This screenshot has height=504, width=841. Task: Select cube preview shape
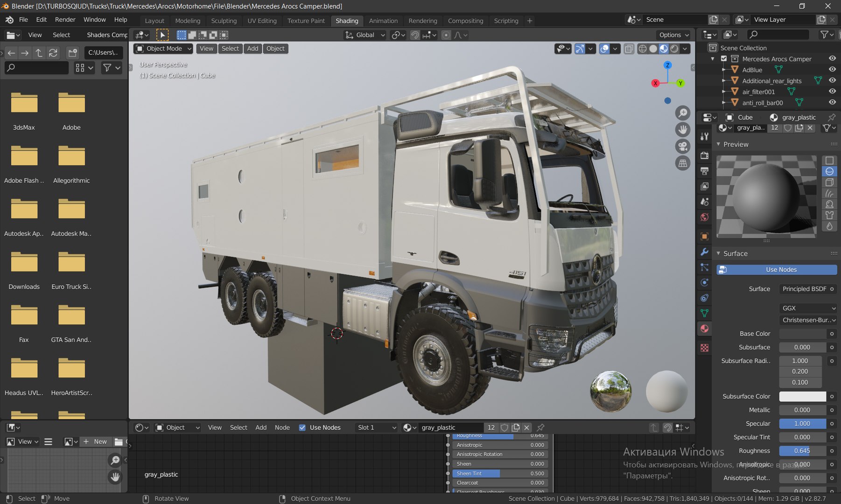pos(829,182)
